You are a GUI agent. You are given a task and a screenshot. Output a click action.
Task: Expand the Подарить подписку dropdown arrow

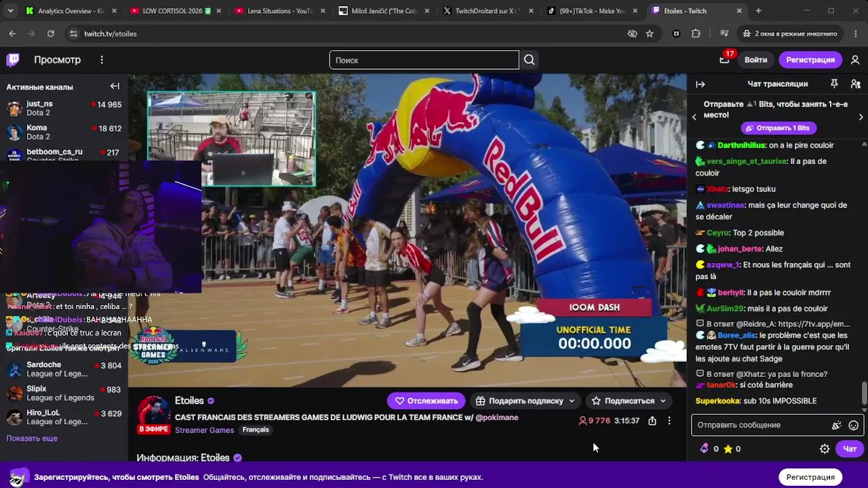click(572, 401)
